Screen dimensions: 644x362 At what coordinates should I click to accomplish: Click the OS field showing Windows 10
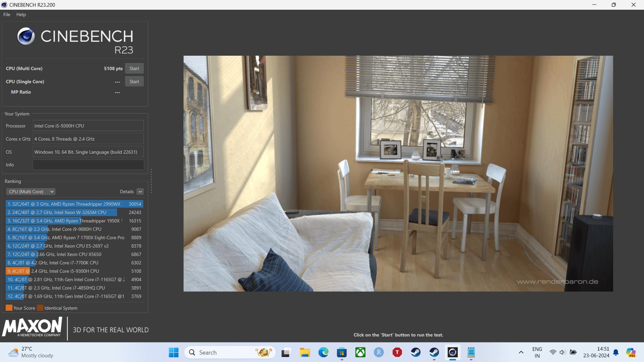88,152
